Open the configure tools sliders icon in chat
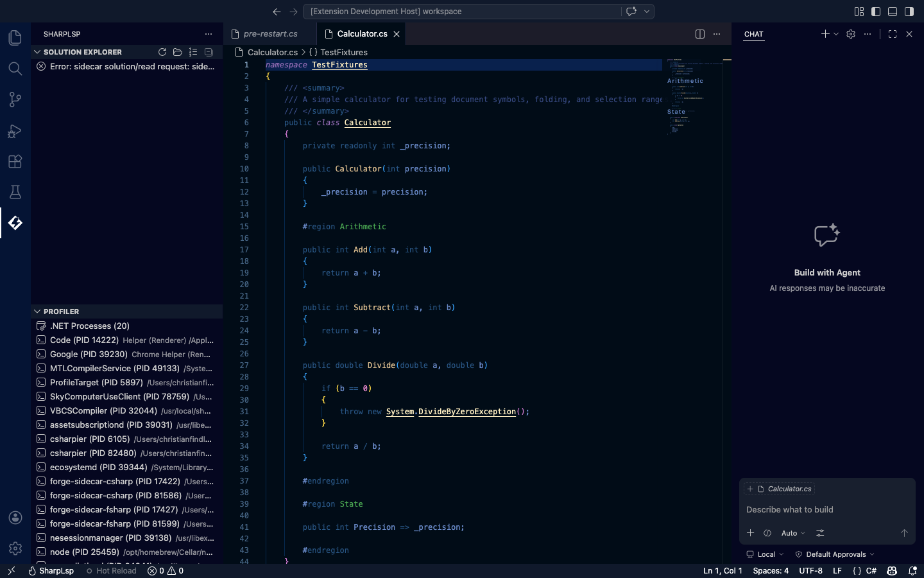 point(820,533)
